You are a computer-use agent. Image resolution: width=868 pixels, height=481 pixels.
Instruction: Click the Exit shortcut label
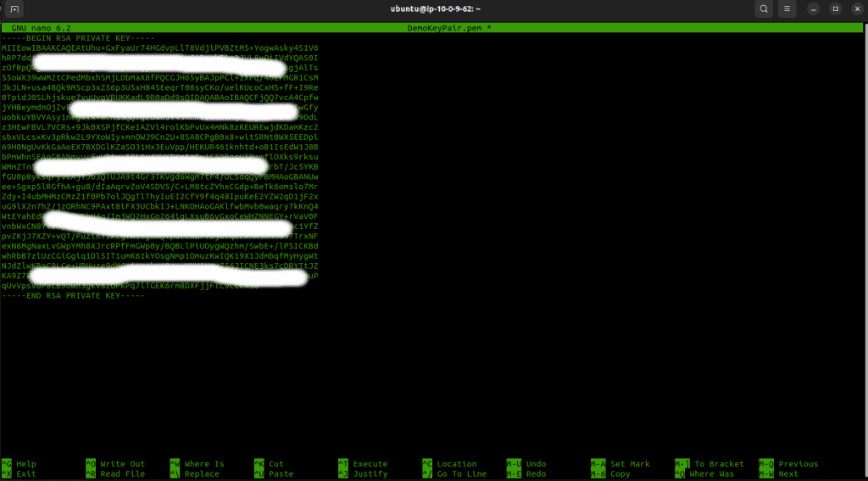click(x=25, y=474)
